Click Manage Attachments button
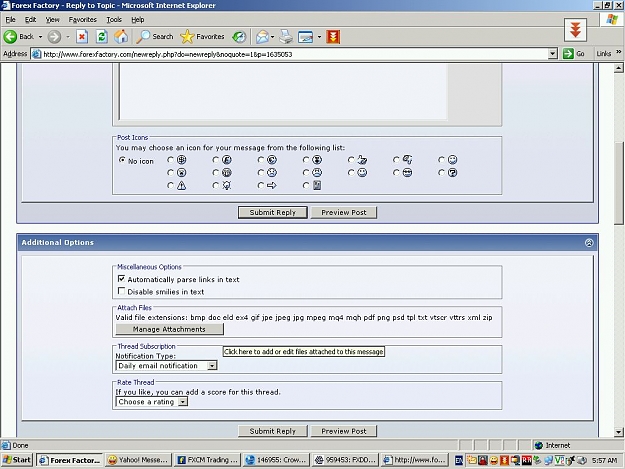 click(169, 329)
